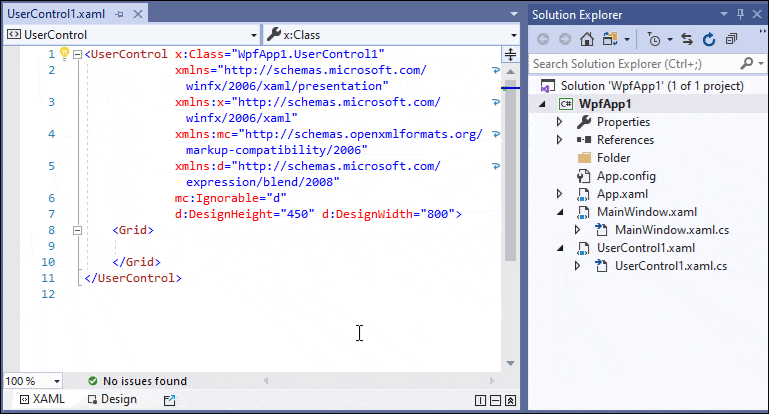The image size is (769, 414).
Task: Click the Collapse All icon
Action: (731, 39)
